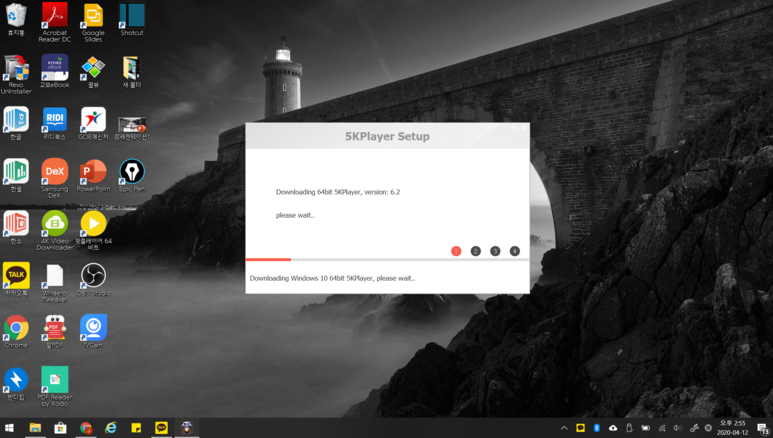Open the KakaoTalk desktop shortcut

click(16, 279)
